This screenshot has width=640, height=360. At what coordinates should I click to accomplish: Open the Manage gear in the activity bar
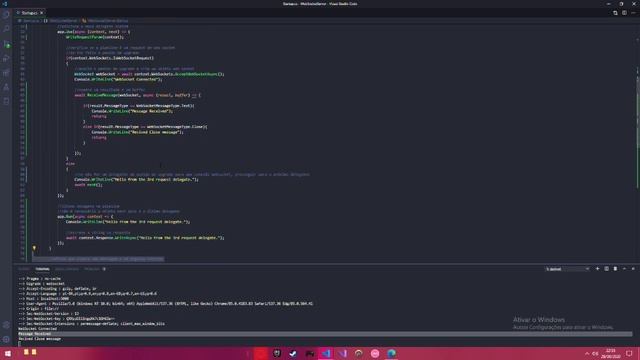point(6,339)
